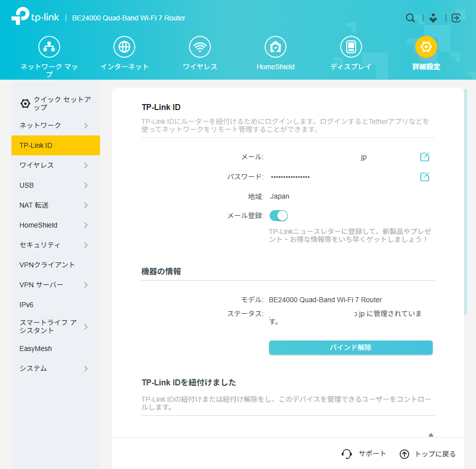Expand the セキュリティ sidebar menu
476x469 pixels.
tap(56, 245)
